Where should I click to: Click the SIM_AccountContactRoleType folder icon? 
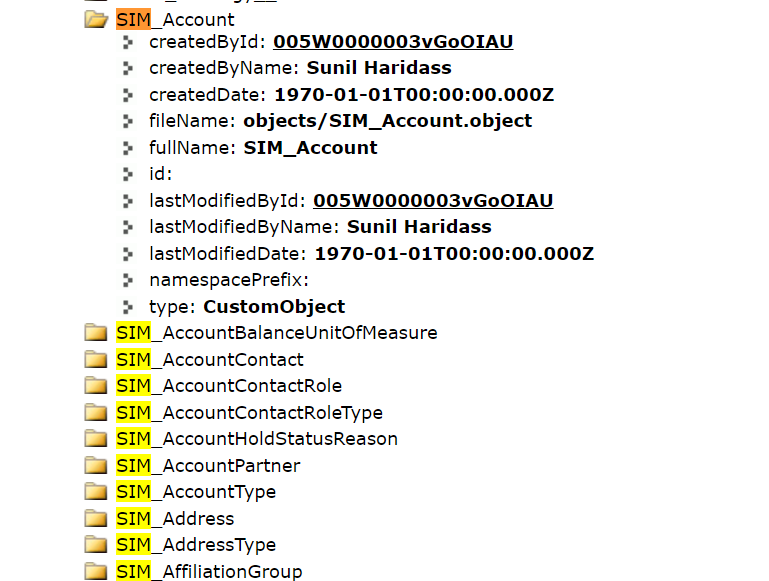point(96,412)
